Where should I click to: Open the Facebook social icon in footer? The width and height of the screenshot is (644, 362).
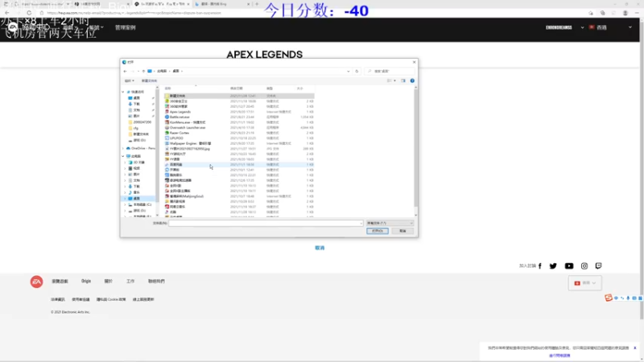pos(539,266)
